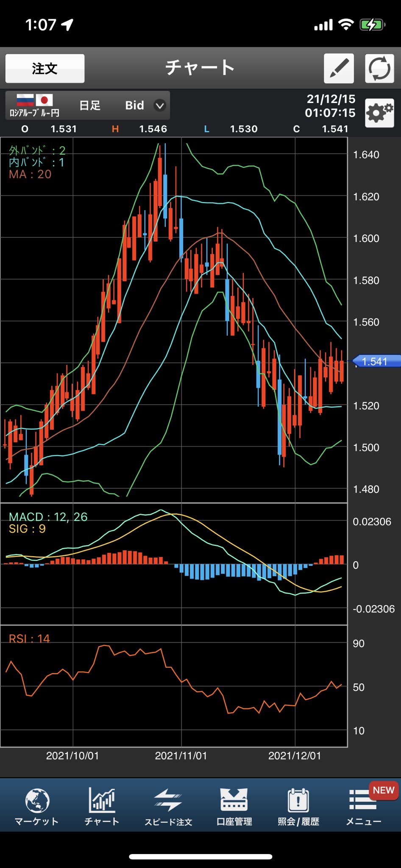Switch the Bid price type
The image size is (401, 868).
point(135,106)
